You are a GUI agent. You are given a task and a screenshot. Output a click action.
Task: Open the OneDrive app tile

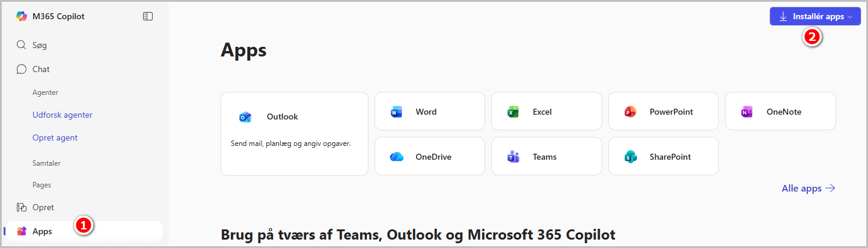pos(430,156)
